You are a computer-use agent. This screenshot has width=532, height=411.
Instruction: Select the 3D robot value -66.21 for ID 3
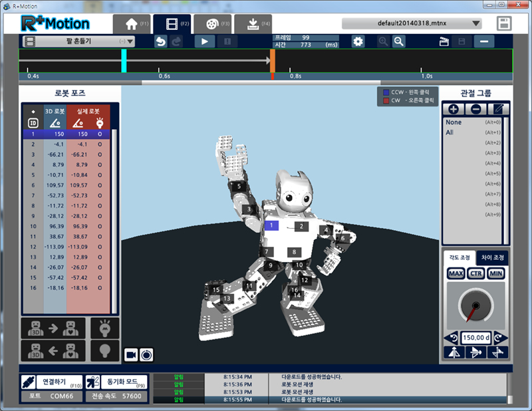tap(55, 154)
